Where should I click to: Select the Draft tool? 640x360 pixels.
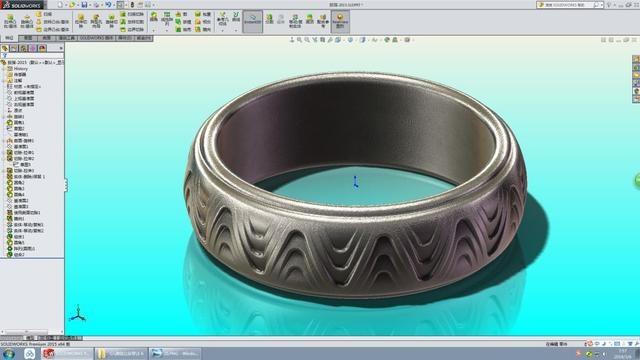click(x=183, y=22)
